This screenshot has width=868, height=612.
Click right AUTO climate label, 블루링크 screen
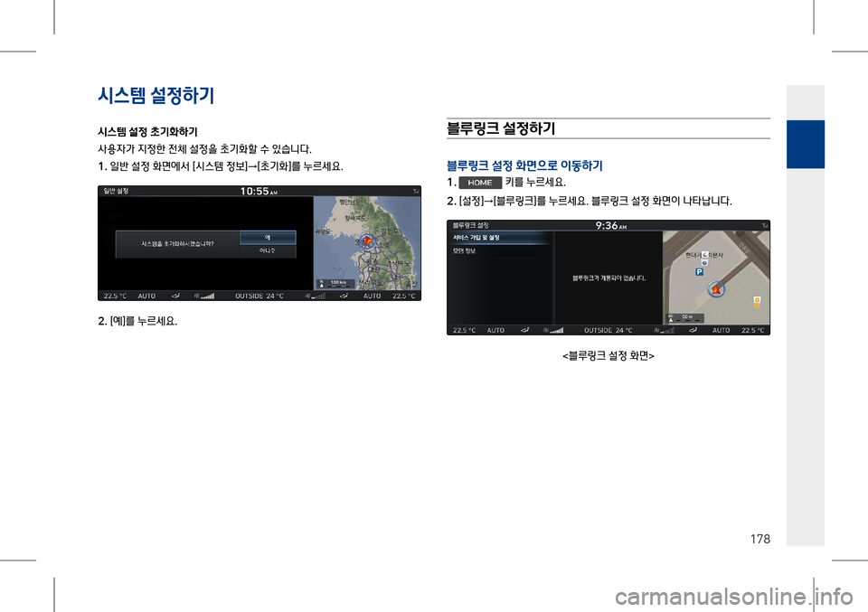721,330
